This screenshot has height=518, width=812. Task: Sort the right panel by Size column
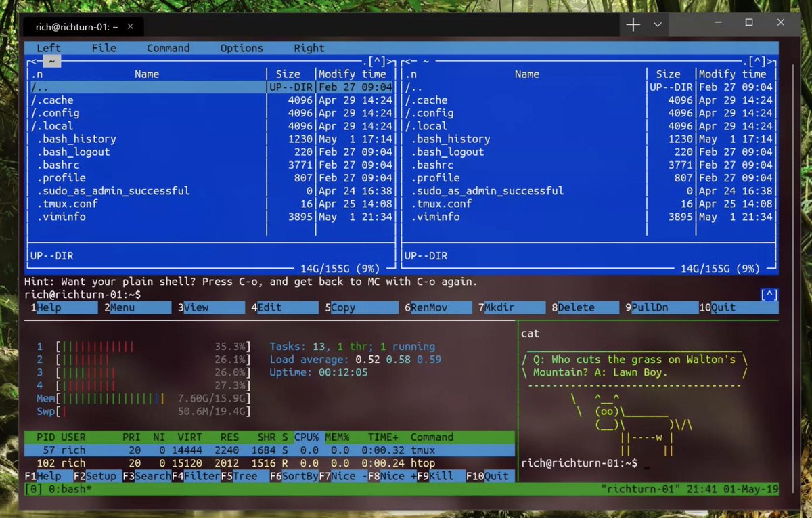pyautogui.click(x=669, y=74)
